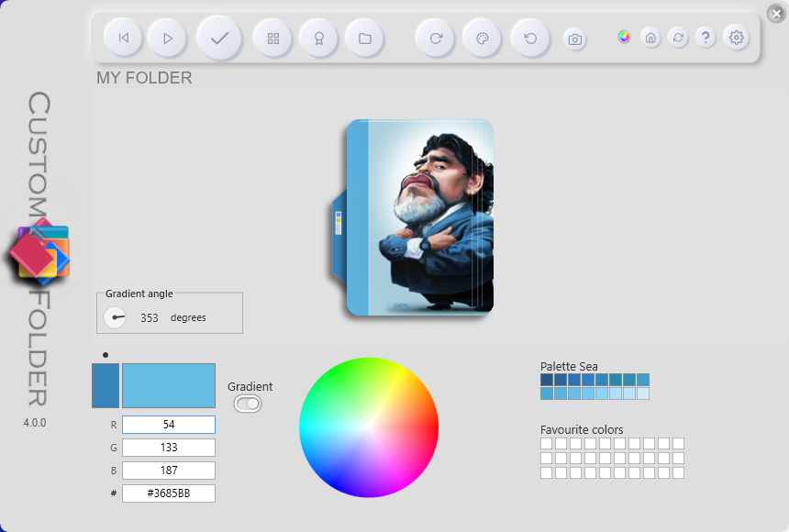Open the painter's palette toolbar button
The image size is (789, 532).
[x=482, y=39]
